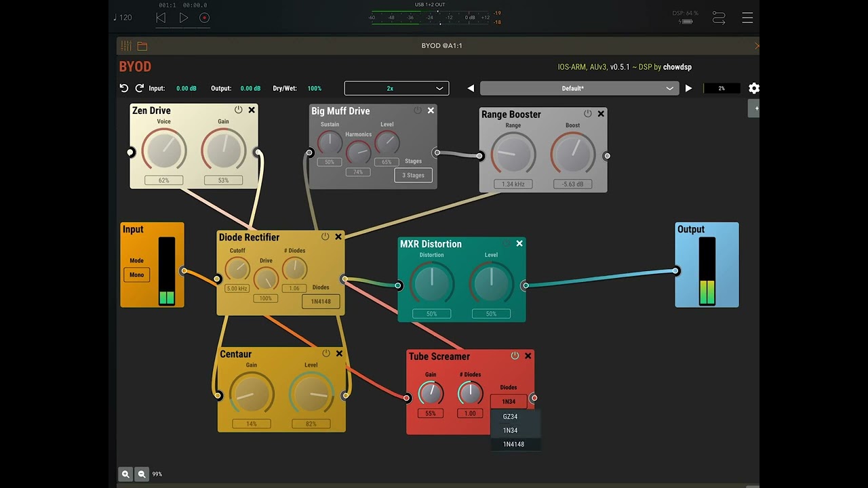868x488 pixels.
Task: Select 1N34 from diodes menu
Action: click(x=515, y=430)
